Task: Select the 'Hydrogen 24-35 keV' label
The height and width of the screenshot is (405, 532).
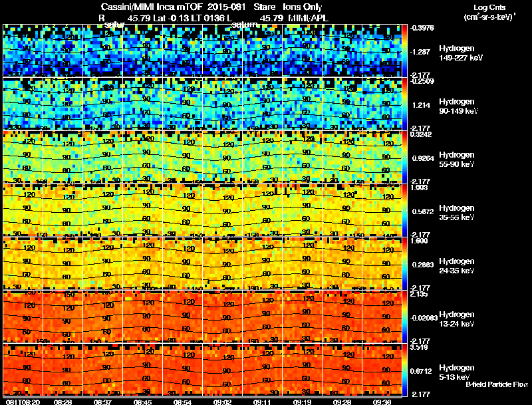Action: pyautogui.click(x=457, y=266)
